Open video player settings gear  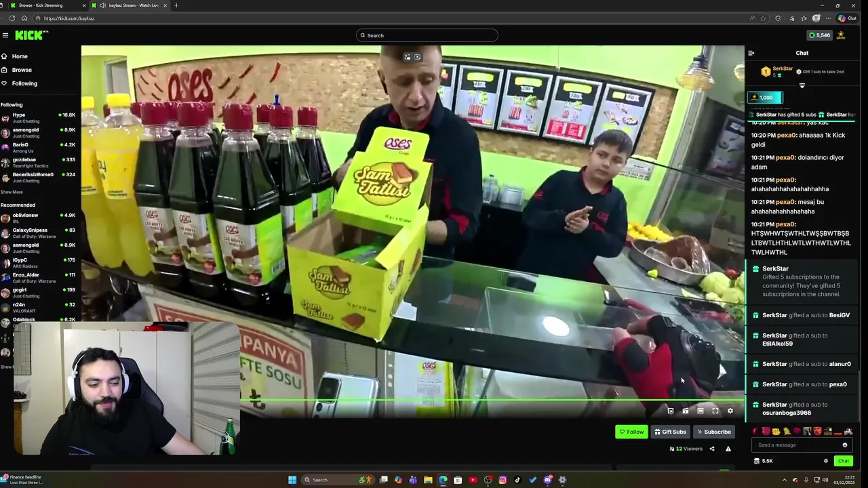[x=730, y=411]
